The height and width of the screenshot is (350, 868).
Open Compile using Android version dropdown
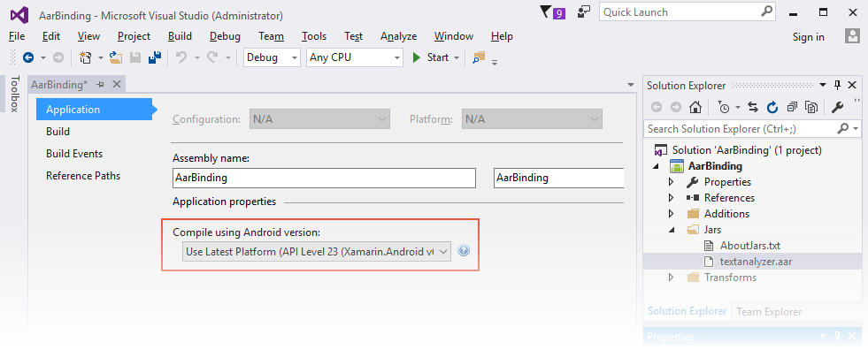point(317,252)
